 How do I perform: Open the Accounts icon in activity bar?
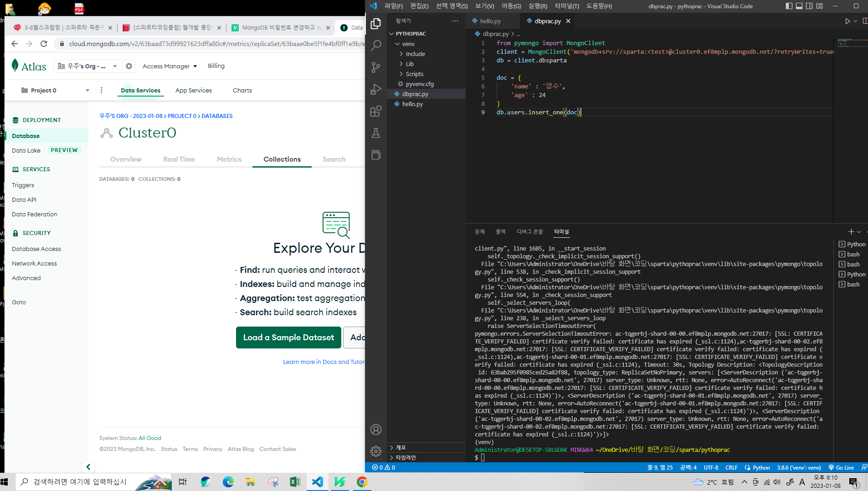pyautogui.click(x=376, y=430)
